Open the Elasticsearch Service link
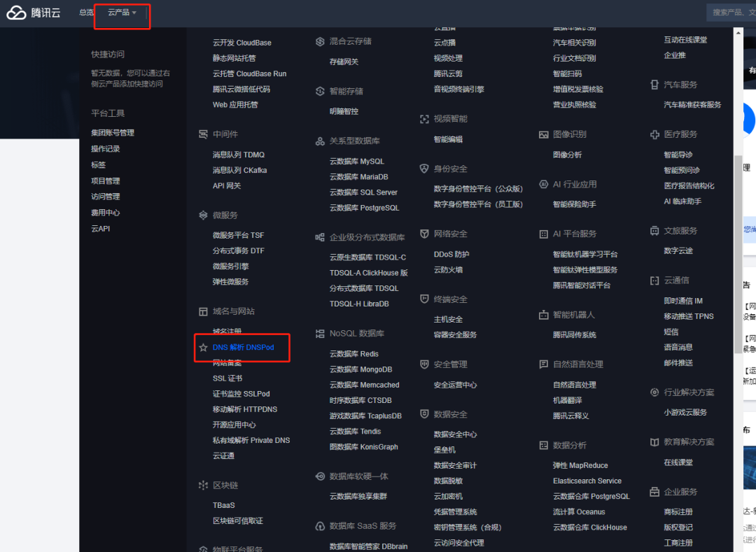Image resolution: width=756 pixels, height=552 pixels. (x=587, y=481)
